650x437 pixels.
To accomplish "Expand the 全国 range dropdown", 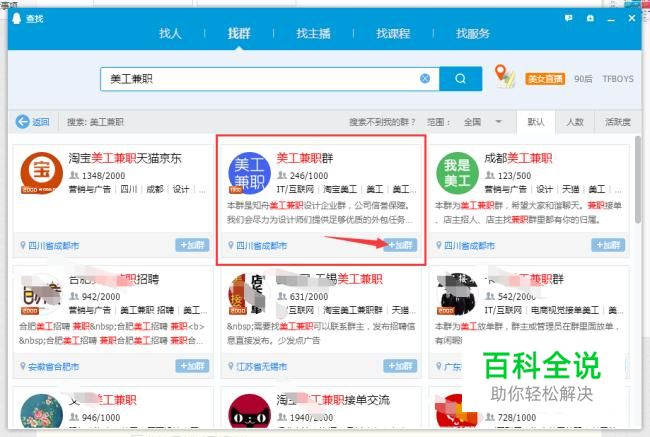I will tap(483, 122).
